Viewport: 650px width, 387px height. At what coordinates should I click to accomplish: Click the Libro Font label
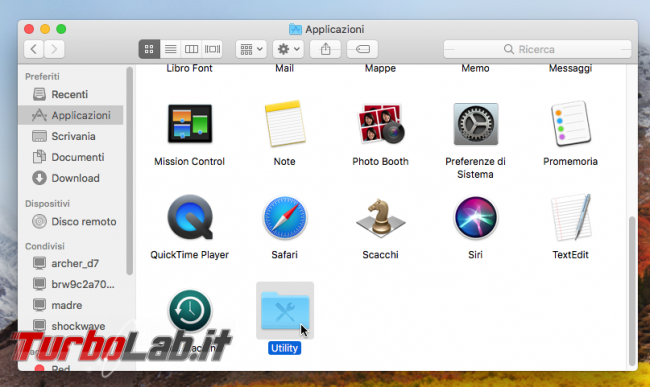coord(189,68)
